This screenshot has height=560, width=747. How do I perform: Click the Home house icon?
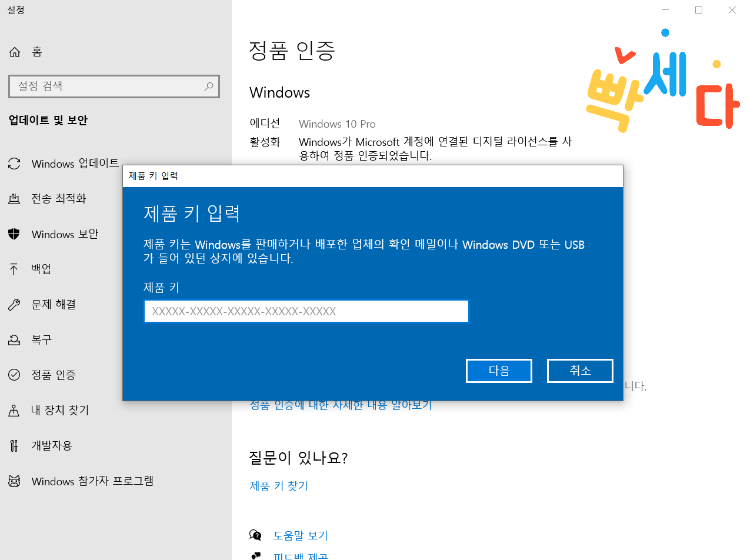[15, 52]
